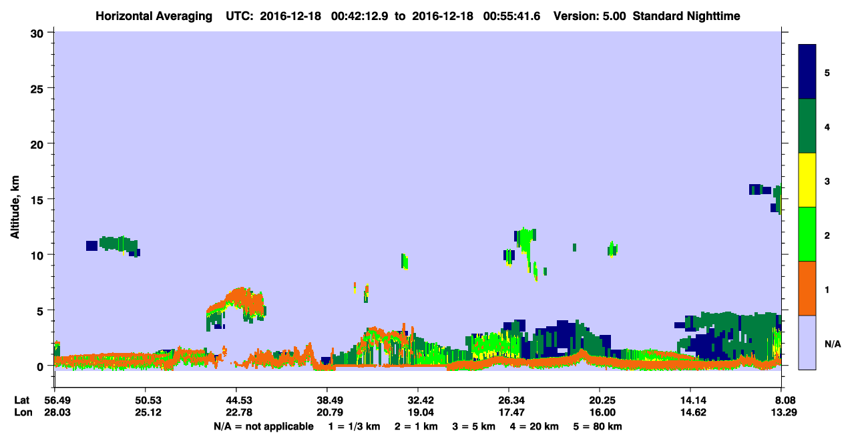868x445 pixels.
Task: Click the y-axis tick label 0
Action: click(x=41, y=366)
